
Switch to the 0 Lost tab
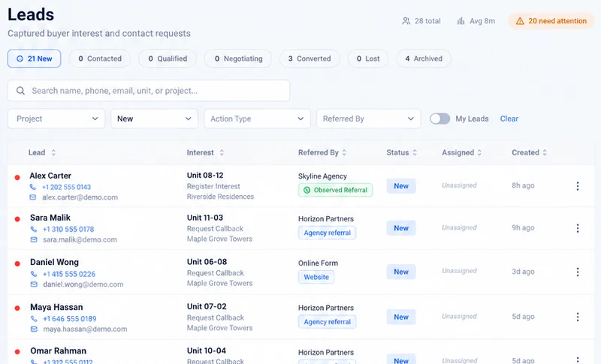pyautogui.click(x=368, y=59)
